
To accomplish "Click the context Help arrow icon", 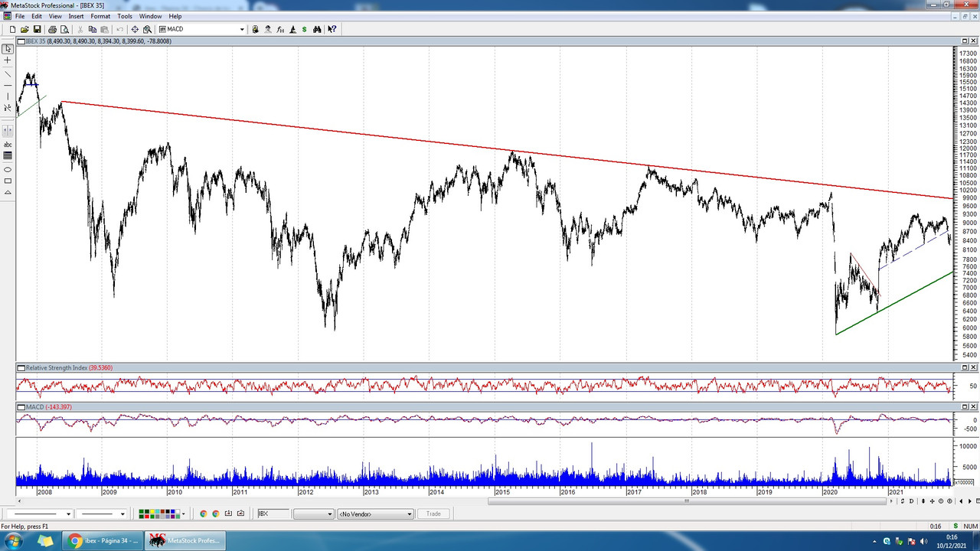I will (x=332, y=29).
